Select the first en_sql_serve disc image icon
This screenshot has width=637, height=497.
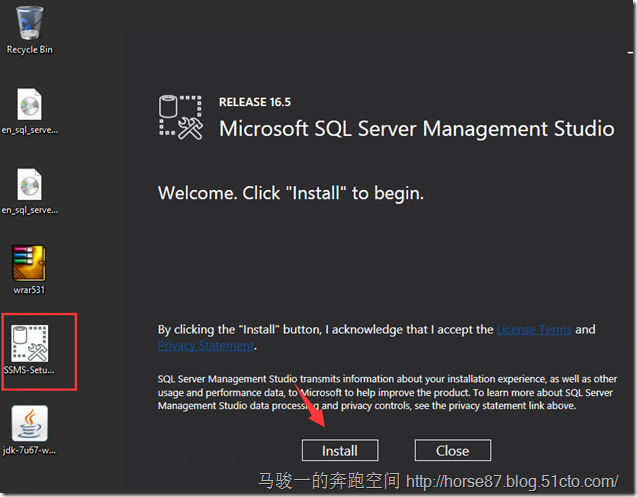click(x=29, y=111)
